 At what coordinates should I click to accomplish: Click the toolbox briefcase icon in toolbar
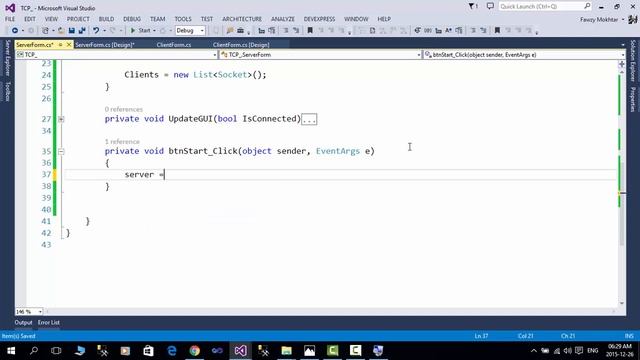(240, 31)
